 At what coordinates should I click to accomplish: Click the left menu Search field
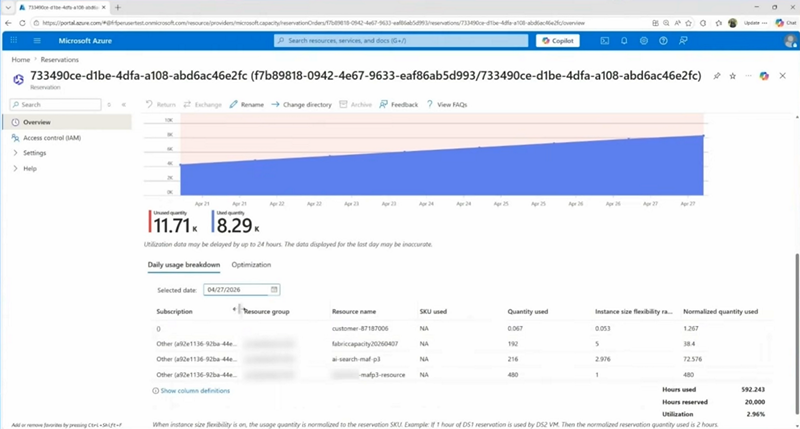(x=56, y=105)
